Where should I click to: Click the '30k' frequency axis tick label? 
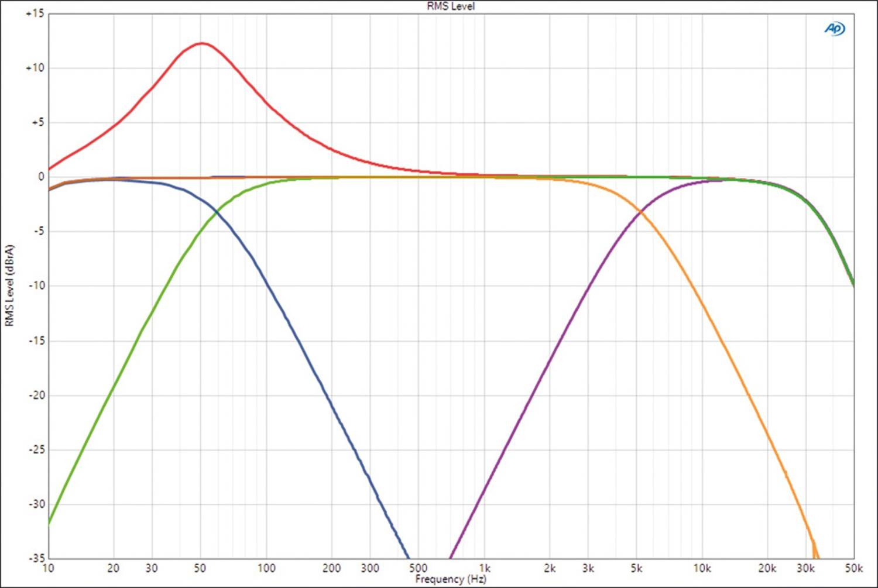(806, 568)
